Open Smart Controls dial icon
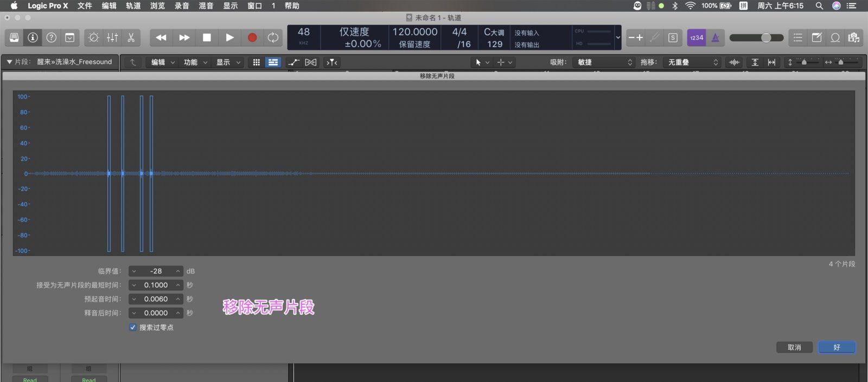The image size is (868, 382). (94, 37)
